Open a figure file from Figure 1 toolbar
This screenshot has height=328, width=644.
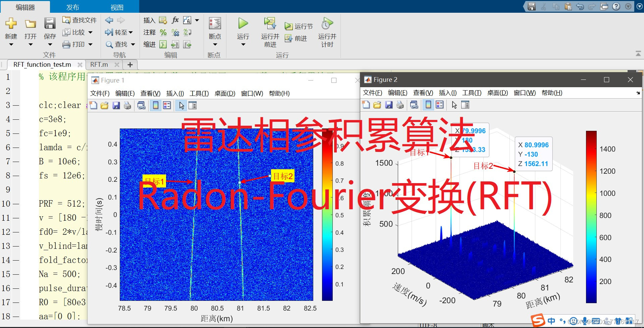point(104,105)
